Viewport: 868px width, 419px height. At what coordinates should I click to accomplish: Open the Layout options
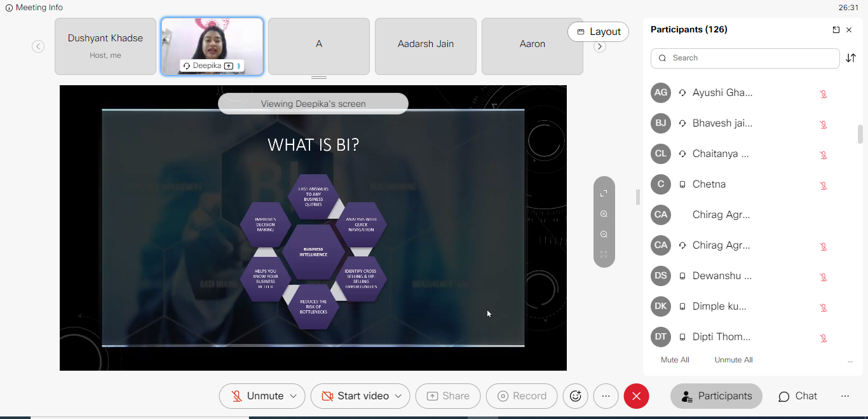pyautogui.click(x=598, y=32)
